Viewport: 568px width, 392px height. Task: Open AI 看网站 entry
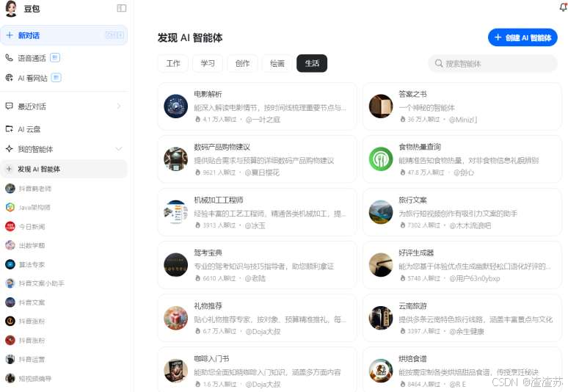tap(32, 78)
